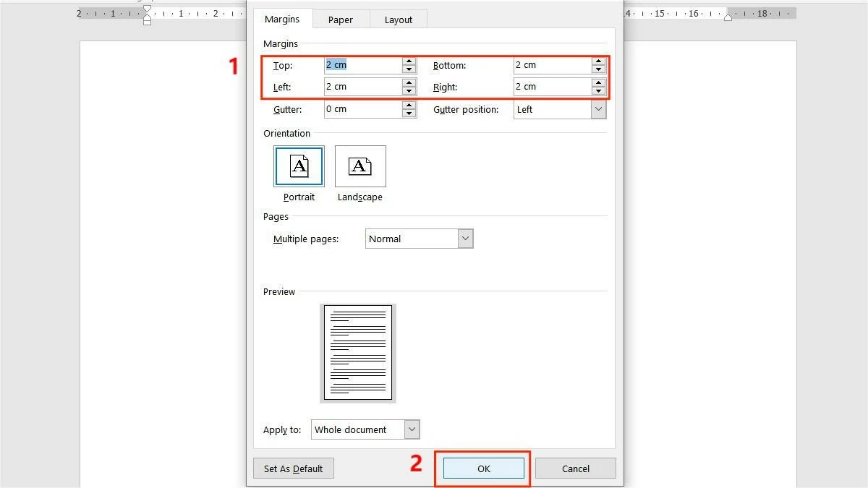Decrease the Right margin using its down arrow

(x=598, y=90)
